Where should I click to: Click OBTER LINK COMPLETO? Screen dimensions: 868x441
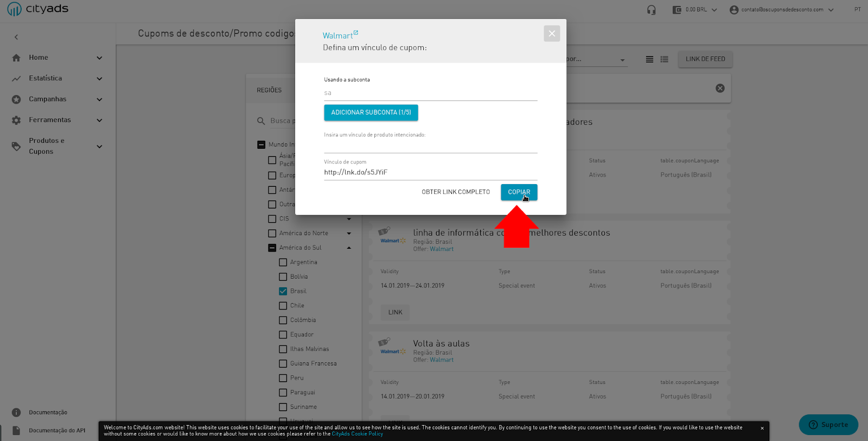coord(456,192)
